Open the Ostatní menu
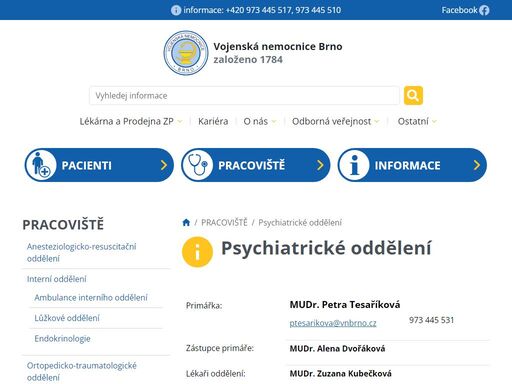 point(413,121)
